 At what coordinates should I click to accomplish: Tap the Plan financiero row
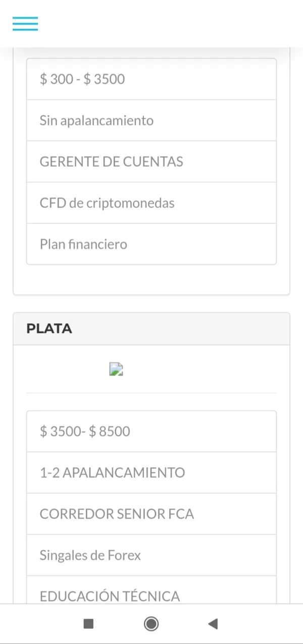pyautogui.click(x=151, y=244)
